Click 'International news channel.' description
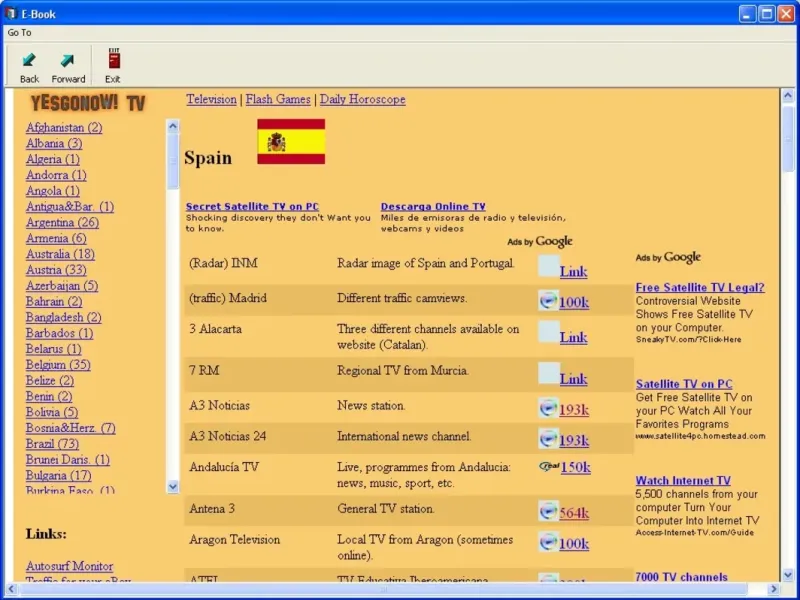Screen dimensions: 800x600 [x=404, y=436]
